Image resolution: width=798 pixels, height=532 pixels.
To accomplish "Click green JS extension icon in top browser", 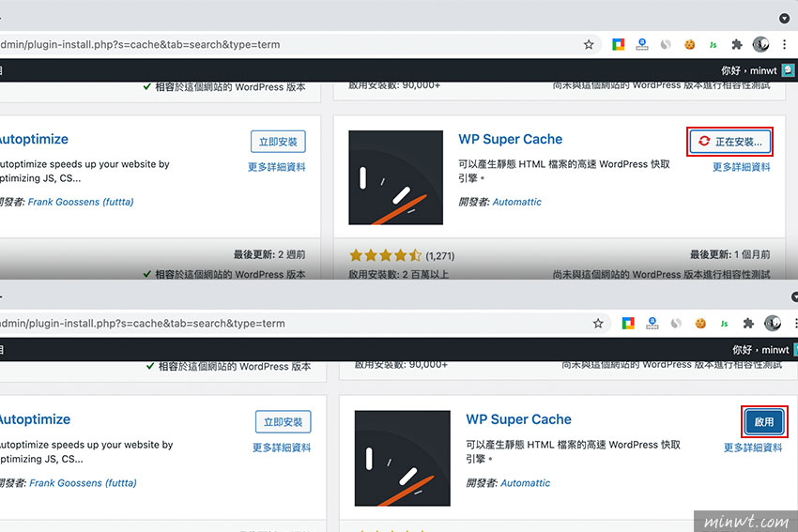I will coord(713,45).
